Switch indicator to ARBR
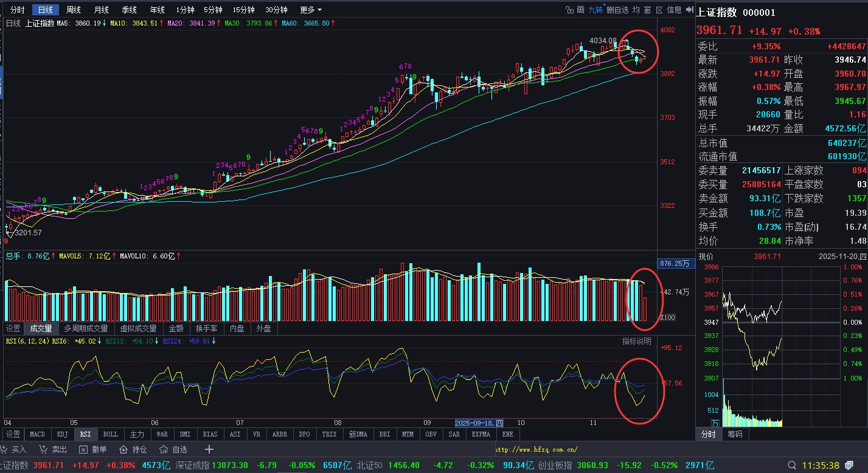This screenshot has height=473, width=868. (x=280, y=434)
